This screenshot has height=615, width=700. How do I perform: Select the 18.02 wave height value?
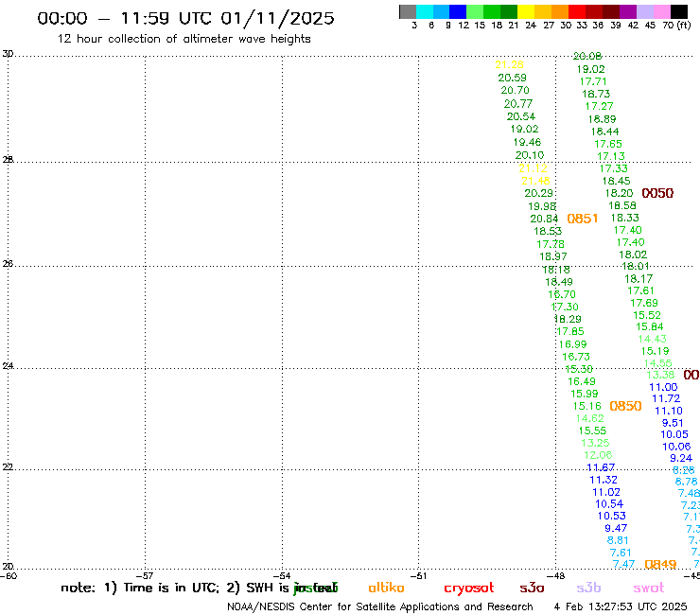tap(633, 255)
